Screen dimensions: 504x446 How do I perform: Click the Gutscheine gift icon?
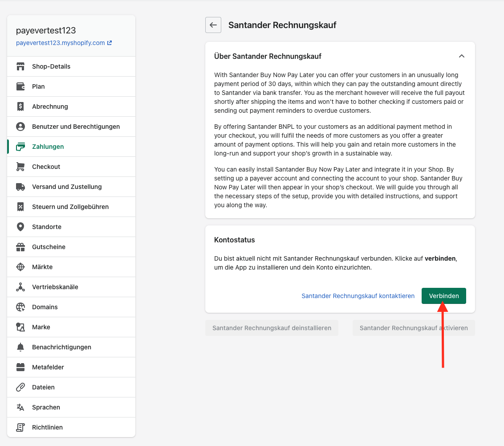tap(20, 247)
